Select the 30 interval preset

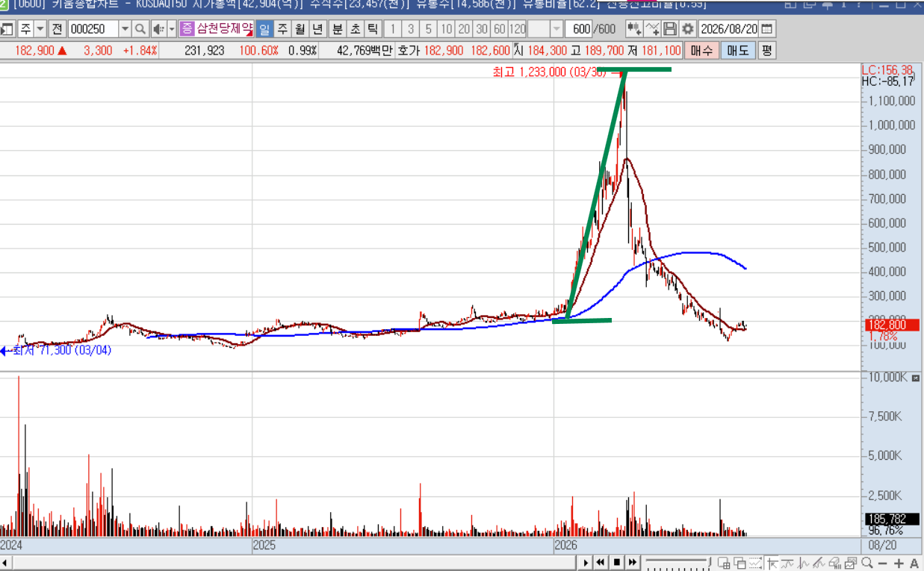[482, 29]
